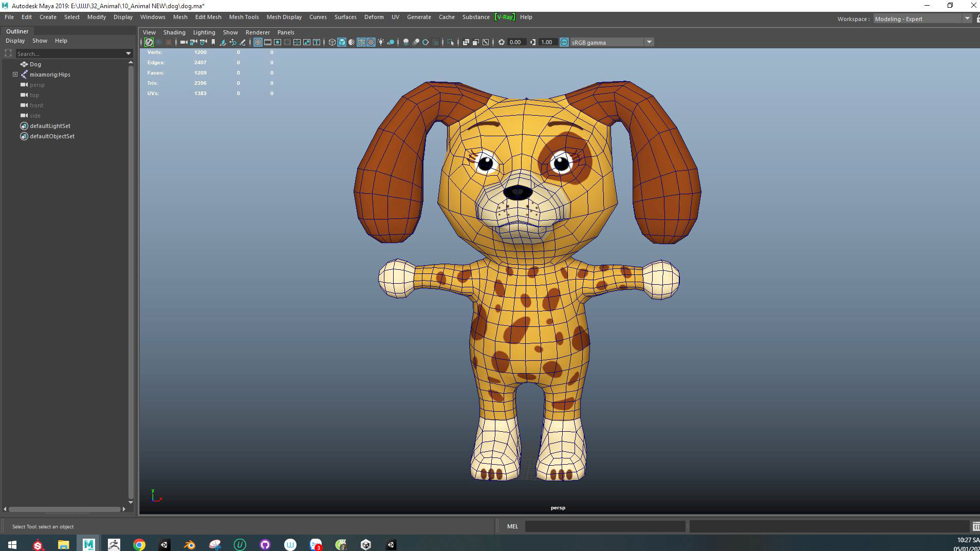Click the Outliner horizontal scrollbar
This screenshot has width=980, height=551.
point(65,509)
